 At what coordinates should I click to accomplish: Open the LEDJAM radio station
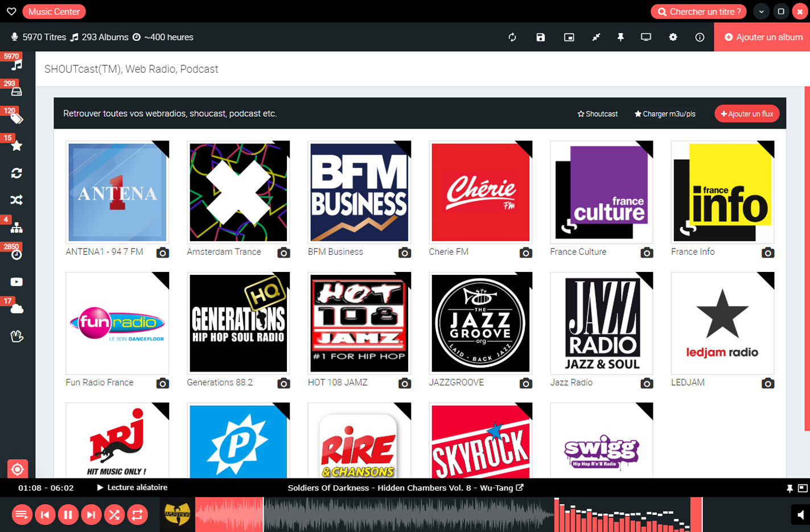[x=722, y=323]
